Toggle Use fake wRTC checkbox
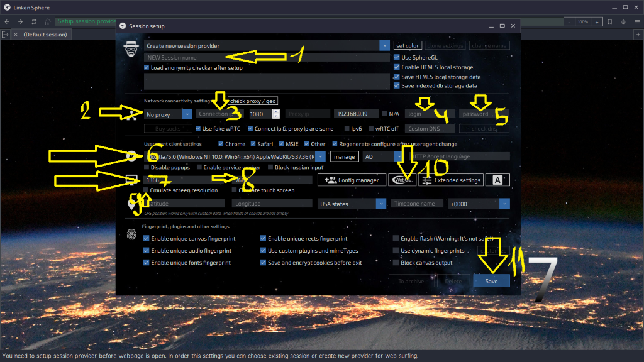Screen dimensions: 644x362 click(x=199, y=129)
